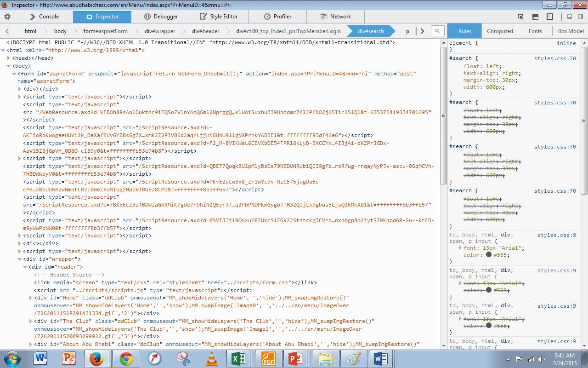This screenshot has height=368, width=588.
Task: Expand the div id="Home" node
Action: click(31, 298)
